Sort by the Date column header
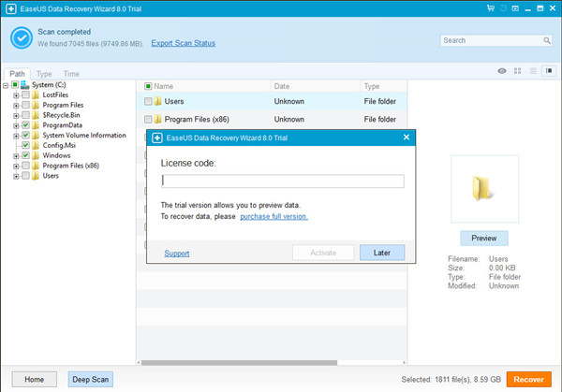Viewport: 562px width, 392px height. 282,86
